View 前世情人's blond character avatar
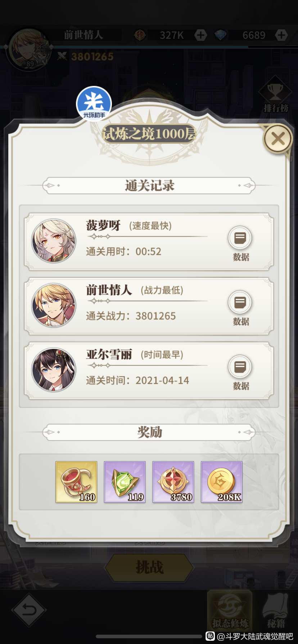298x644 pixels. [x=54, y=305]
